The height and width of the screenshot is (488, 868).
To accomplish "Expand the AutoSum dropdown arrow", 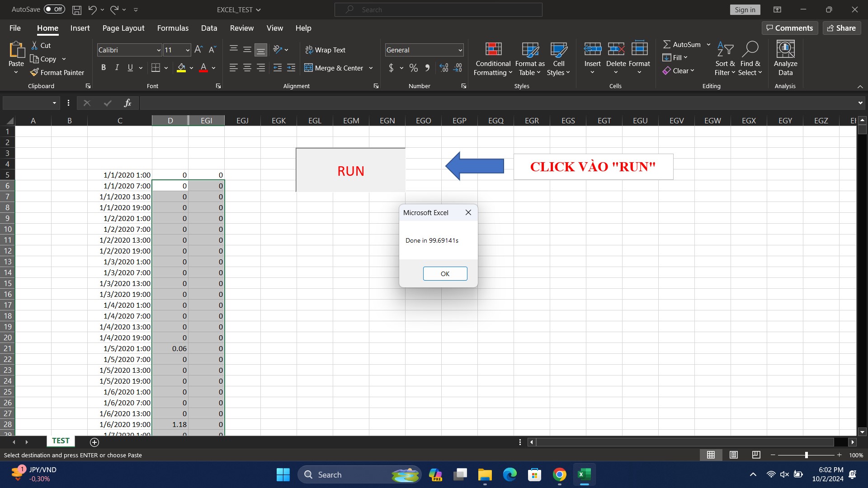I will pyautogui.click(x=708, y=44).
